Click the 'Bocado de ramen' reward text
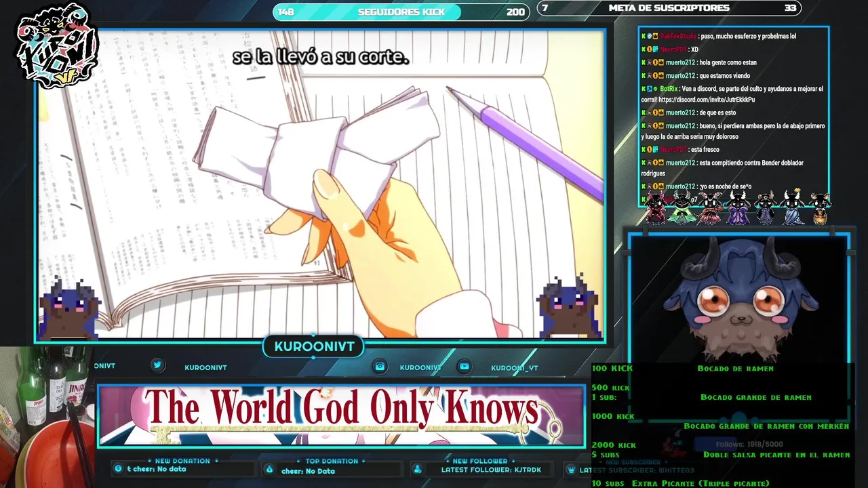The image size is (868, 488). coord(735,368)
